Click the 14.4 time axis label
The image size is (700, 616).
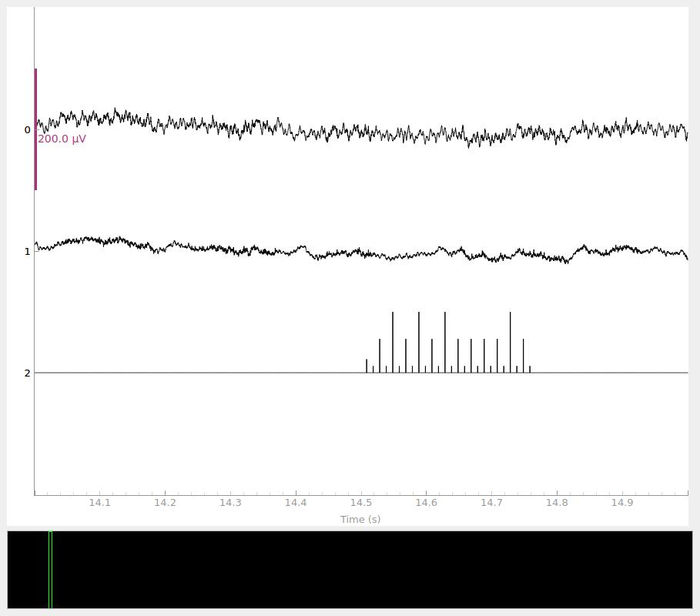click(x=296, y=503)
